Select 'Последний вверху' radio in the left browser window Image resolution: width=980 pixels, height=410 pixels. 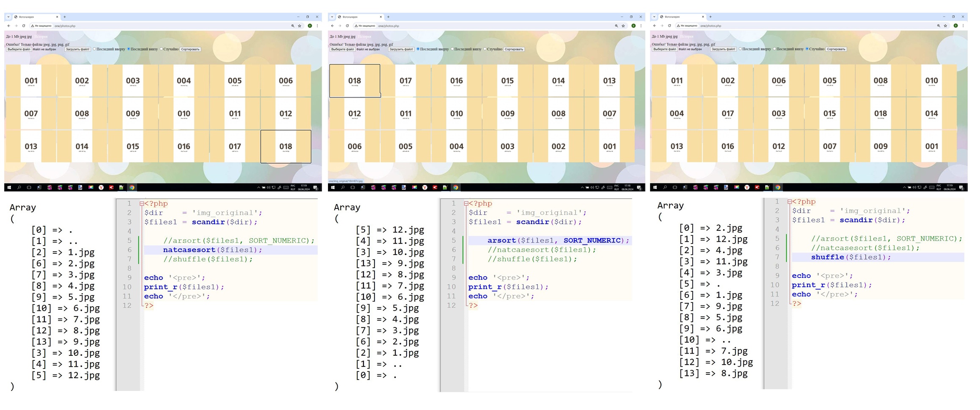(x=94, y=49)
